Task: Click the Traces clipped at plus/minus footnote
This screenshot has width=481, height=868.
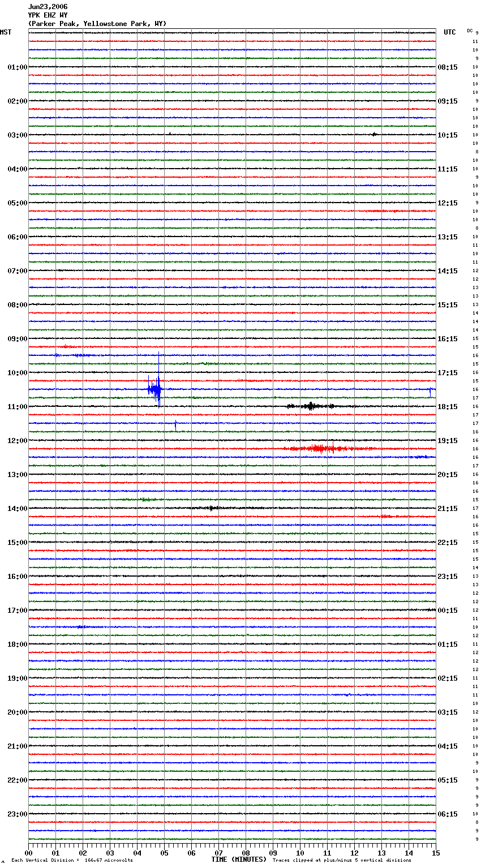Action: pos(342,861)
